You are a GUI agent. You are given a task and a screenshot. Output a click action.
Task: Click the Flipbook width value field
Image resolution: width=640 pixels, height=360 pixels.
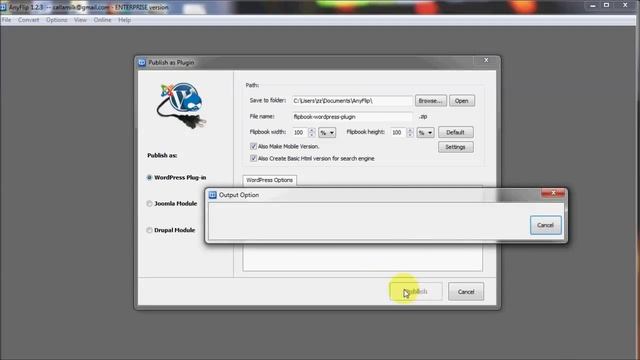[x=300, y=132]
